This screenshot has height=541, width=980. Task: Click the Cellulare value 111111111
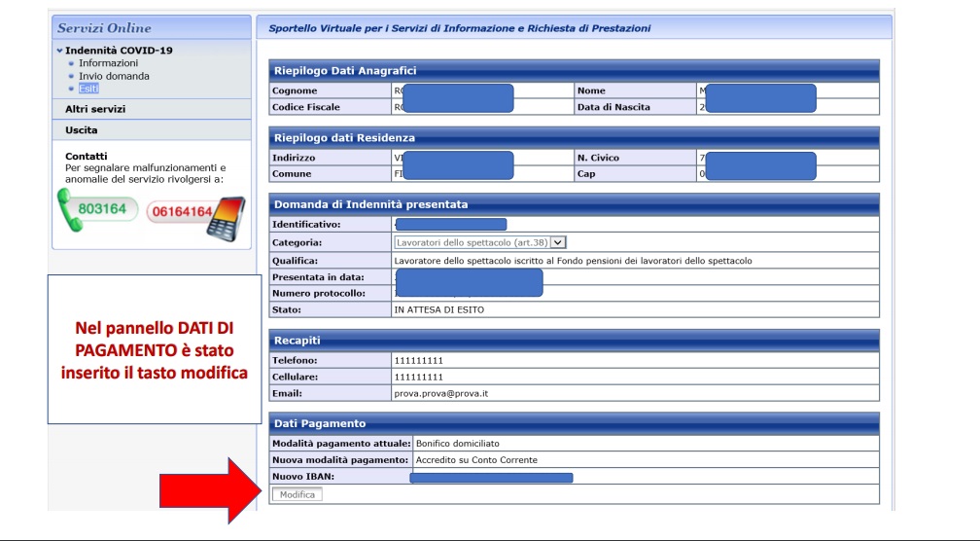pos(418,378)
